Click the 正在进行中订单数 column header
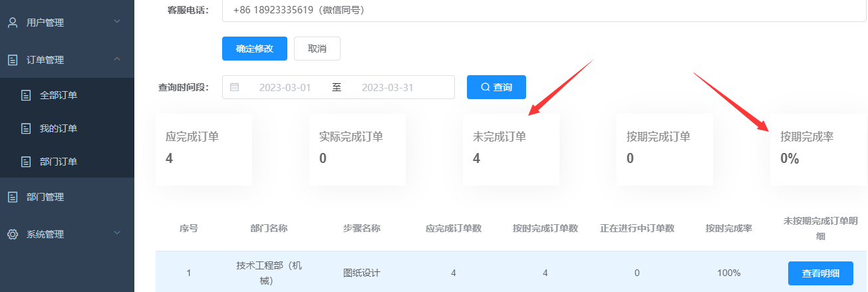This screenshot has width=868, height=292. (637, 228)
